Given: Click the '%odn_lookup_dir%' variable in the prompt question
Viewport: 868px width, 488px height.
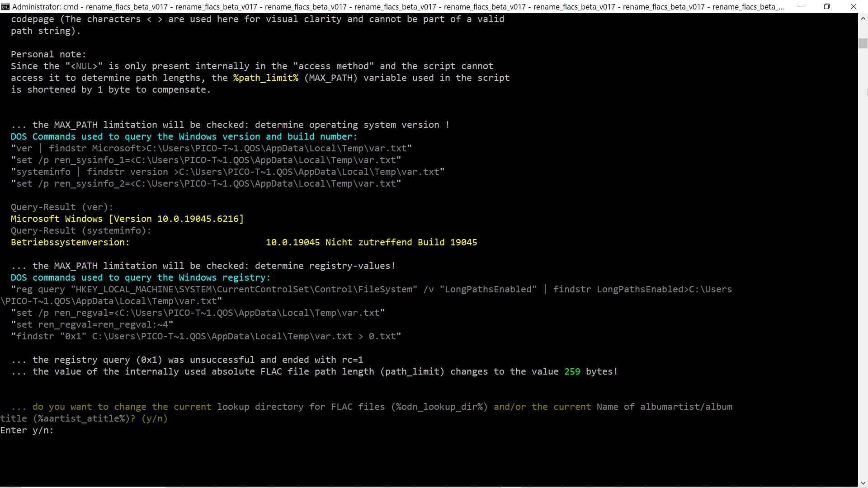Looking at the screenshot, I should point(440,407).
